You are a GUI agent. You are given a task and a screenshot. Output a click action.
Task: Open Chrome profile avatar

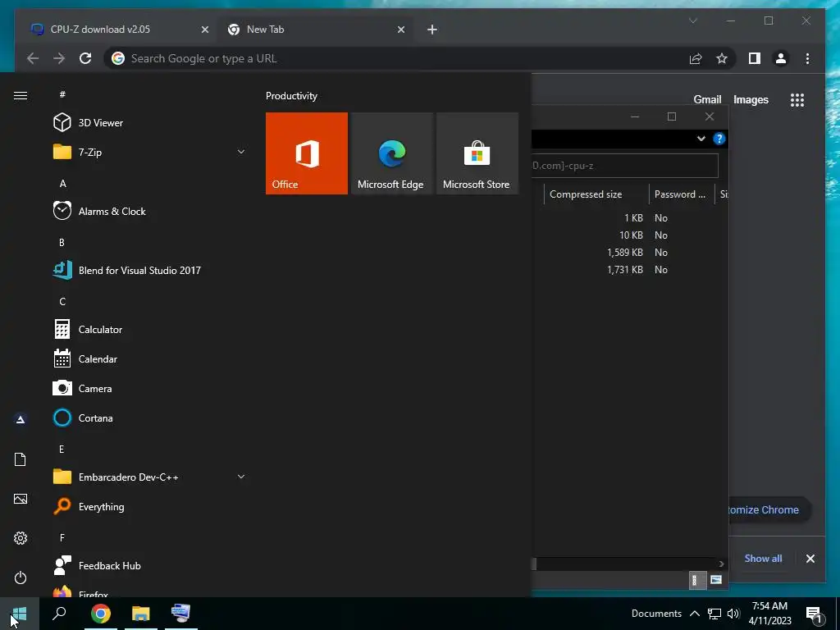pos(781,58)
